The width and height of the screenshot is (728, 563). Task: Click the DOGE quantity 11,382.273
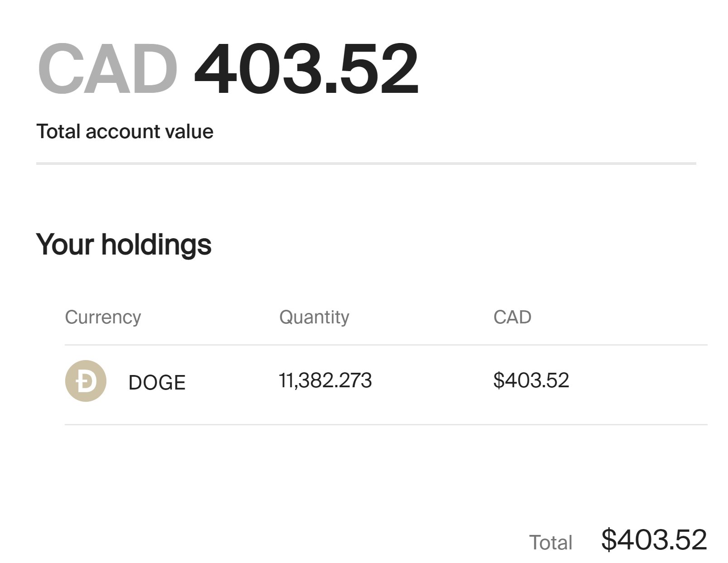[x=325, y=380]
